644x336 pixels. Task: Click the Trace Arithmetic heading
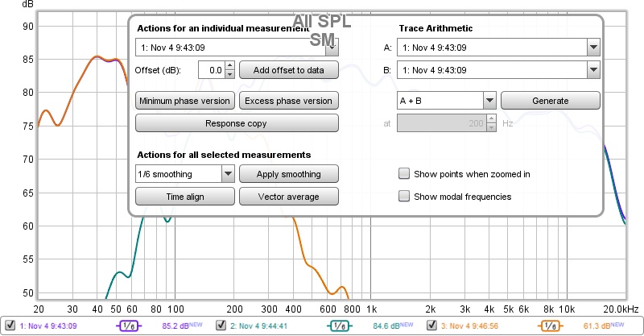pyautogui.click(x=436, y=28)
